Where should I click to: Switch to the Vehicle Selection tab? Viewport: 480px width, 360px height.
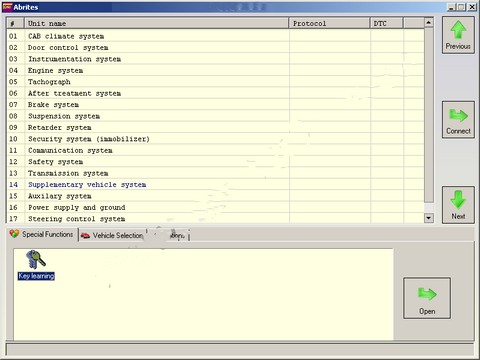click(x=113, y=235)
